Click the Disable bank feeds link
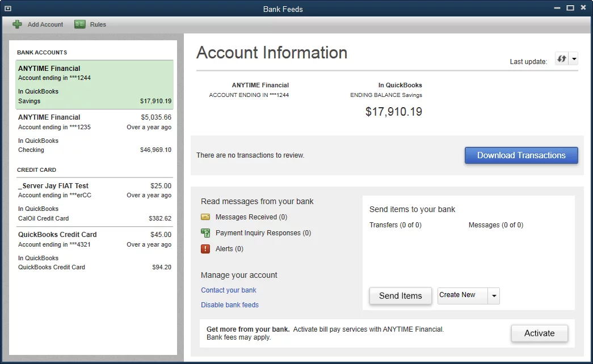This screenshot has width=593, height=364. click(229, 304)
